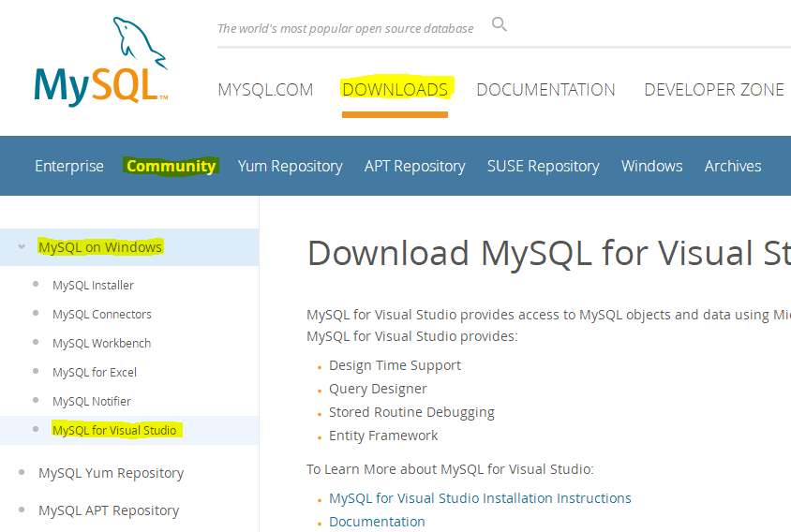This screenshot has width=791, height=532.
Task: Open the DOCUMENTATION top navigation tab
Action: (545, 90)
